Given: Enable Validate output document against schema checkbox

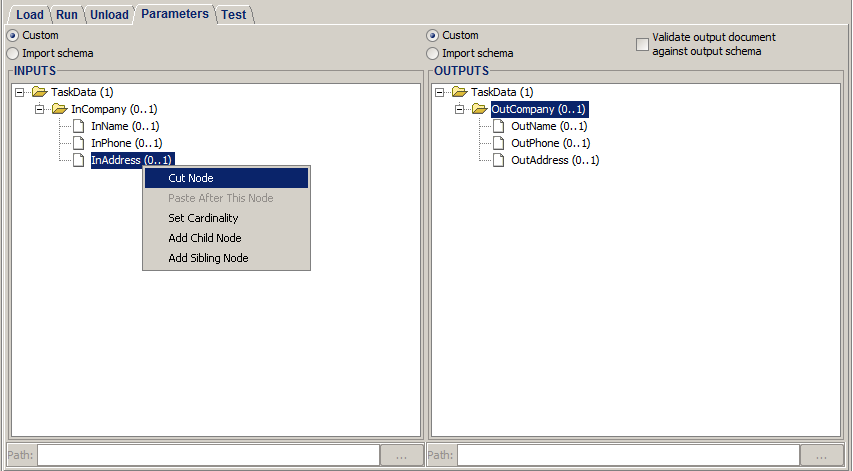Looking at the screenshot, I should pos(642,44).
